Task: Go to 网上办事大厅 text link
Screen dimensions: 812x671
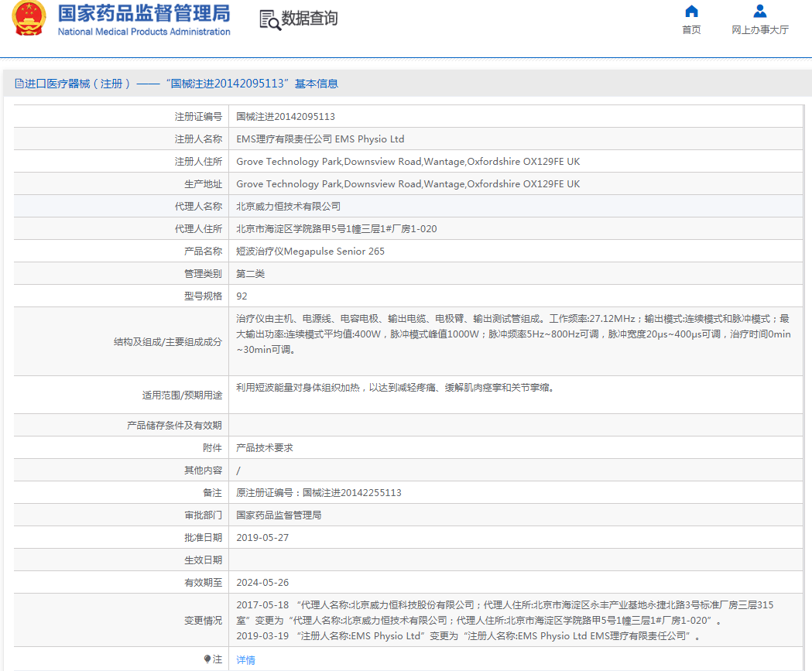Action: click(759, 30)
